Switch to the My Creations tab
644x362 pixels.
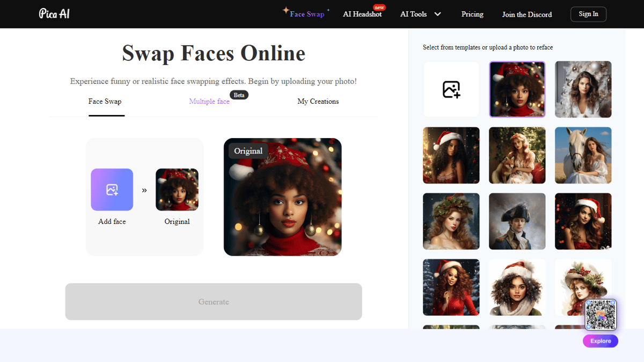point(318,102)
